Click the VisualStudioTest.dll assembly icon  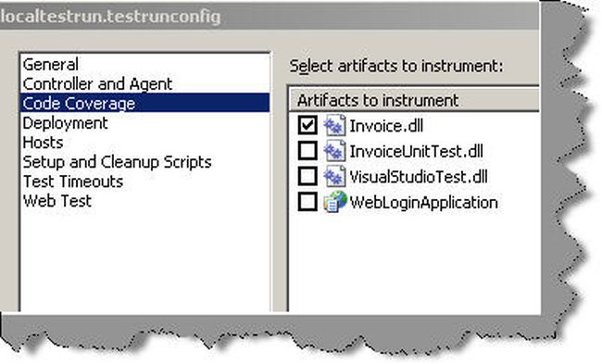(334, 176)
